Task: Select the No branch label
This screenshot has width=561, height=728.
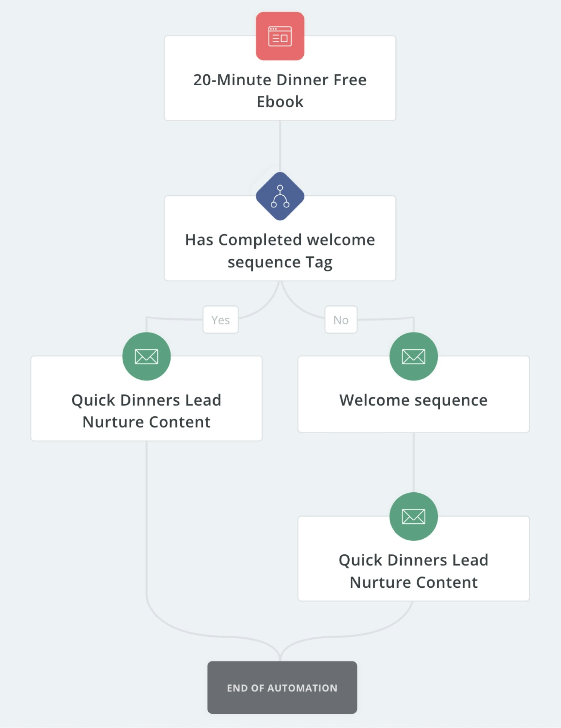Action: tap(341, 320)
